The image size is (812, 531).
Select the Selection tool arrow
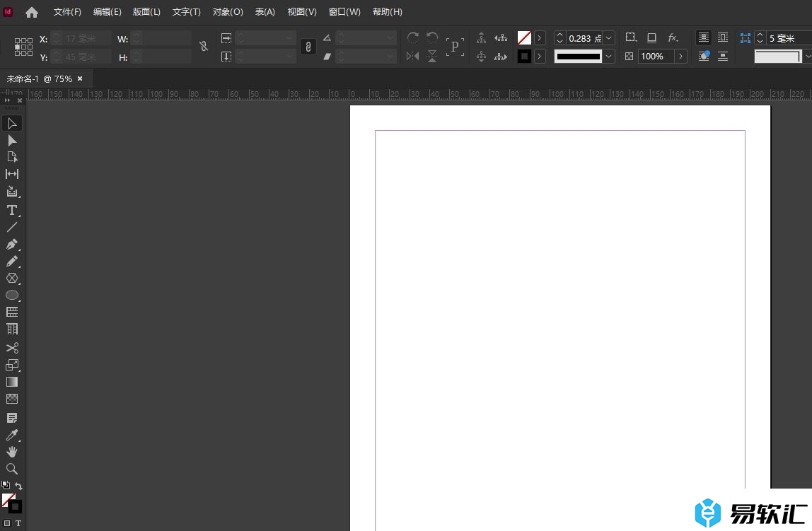click(12, 123)
